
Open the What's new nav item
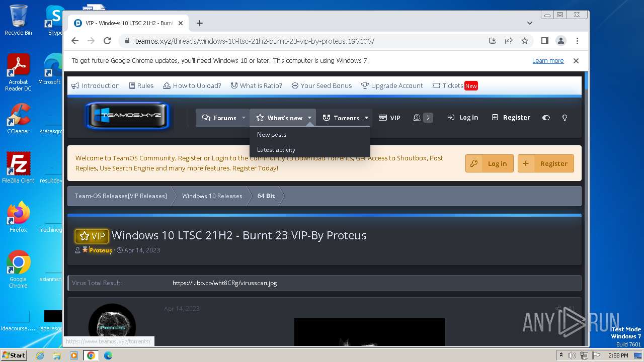pos(279,118)
